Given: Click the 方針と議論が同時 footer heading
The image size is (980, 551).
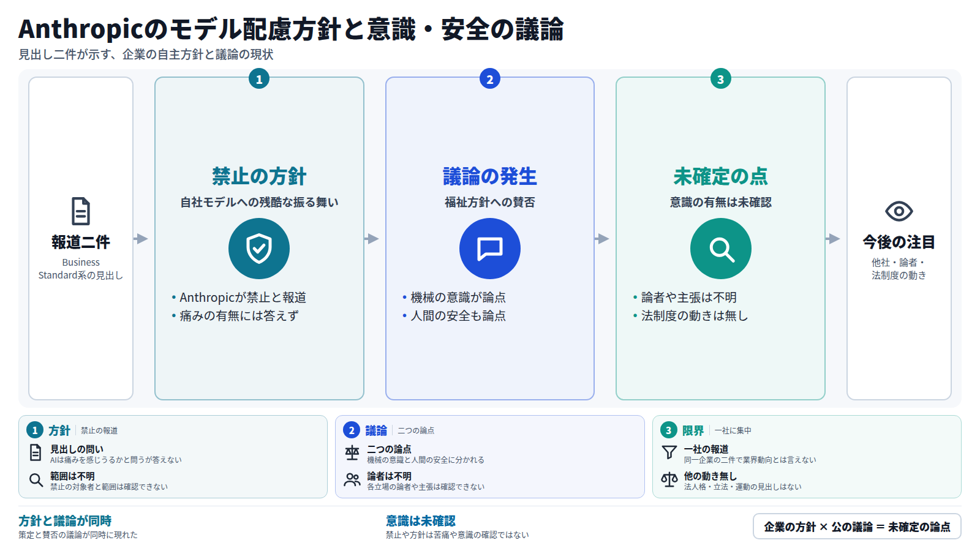Looking at the screenshot, I should click(65, 521).
